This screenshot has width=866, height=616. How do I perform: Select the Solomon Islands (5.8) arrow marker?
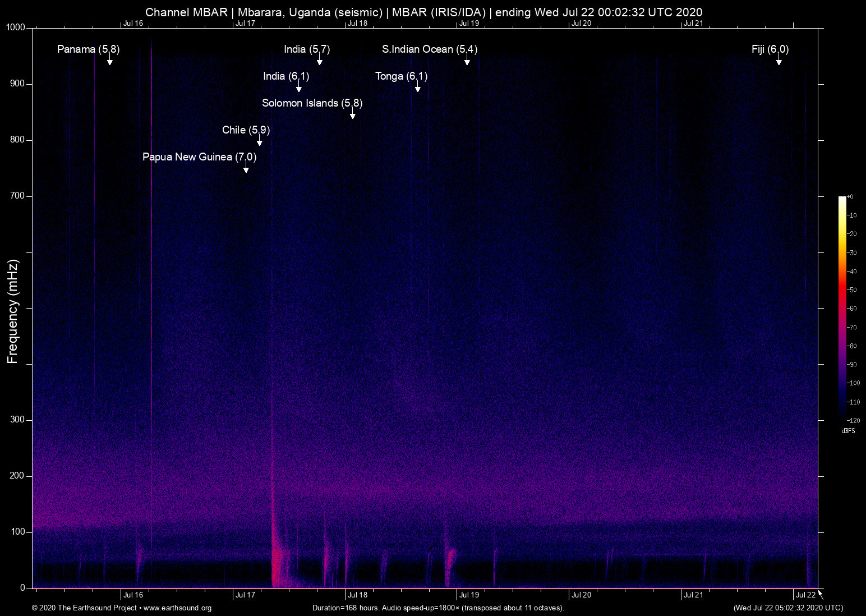[x=352, y=115]
